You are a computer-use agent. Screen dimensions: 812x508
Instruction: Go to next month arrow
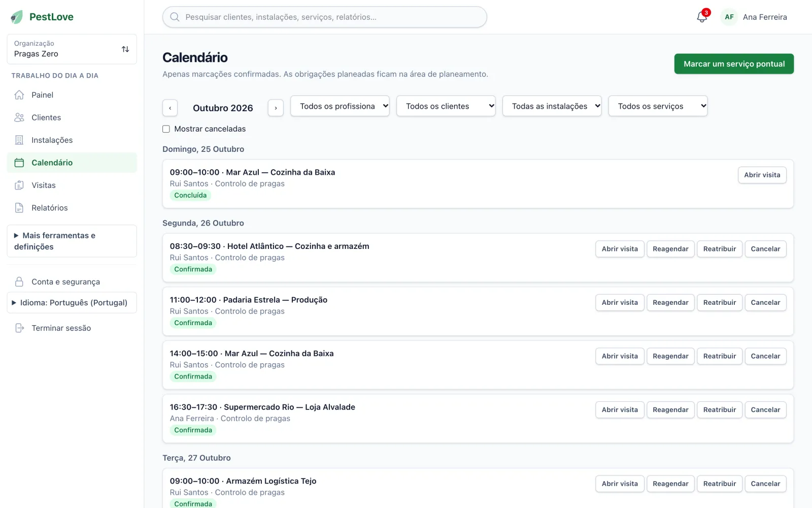276,108
